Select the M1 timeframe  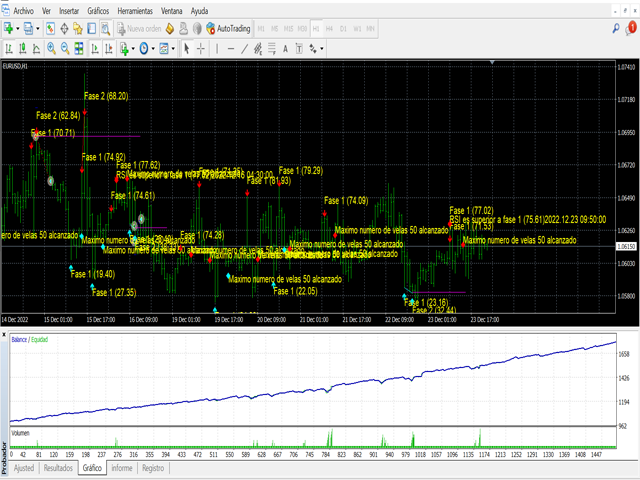(x=261, y=29)
